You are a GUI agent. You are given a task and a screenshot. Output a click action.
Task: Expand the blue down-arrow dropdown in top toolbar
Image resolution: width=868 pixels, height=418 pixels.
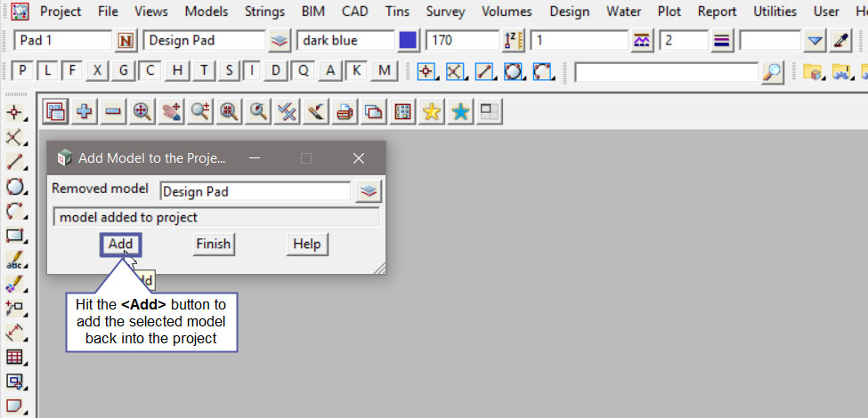coord(815,41)
